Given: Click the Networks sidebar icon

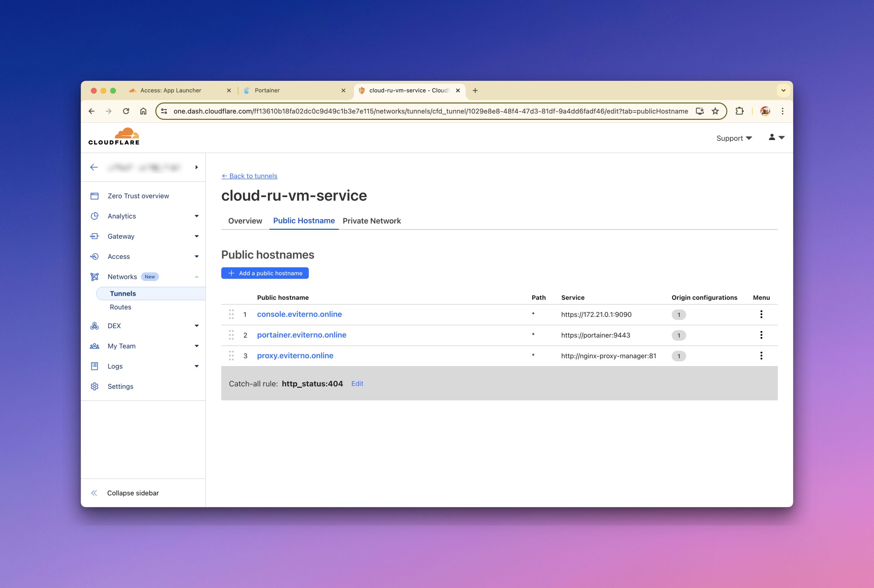Looking at the screenshot, I should (95, 277).
